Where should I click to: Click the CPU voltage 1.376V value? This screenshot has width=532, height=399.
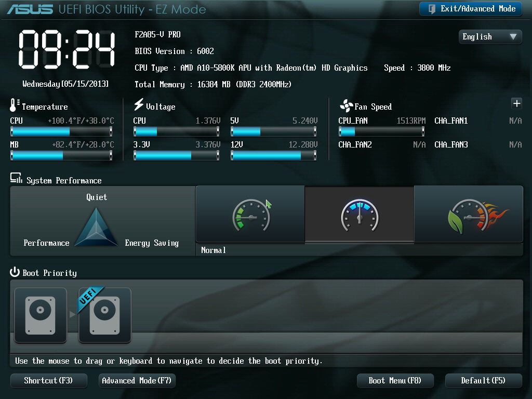[x=208, y=121]
